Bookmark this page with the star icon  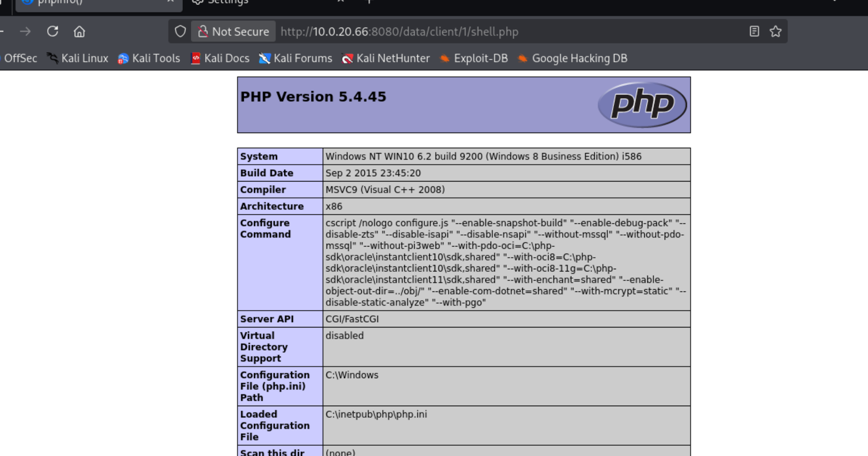[775, 32]
